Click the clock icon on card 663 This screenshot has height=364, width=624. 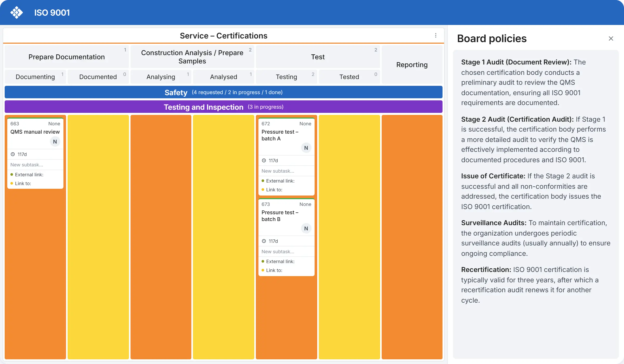pos(12,154)
